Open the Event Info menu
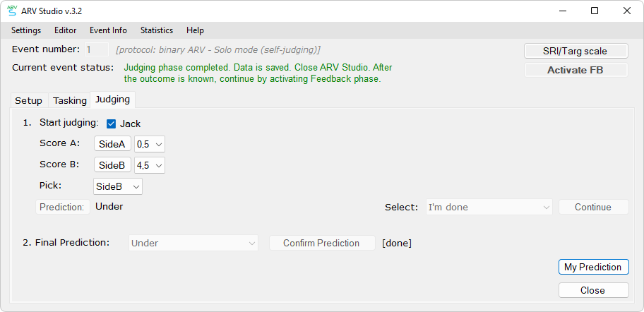 tap(109, 30)
